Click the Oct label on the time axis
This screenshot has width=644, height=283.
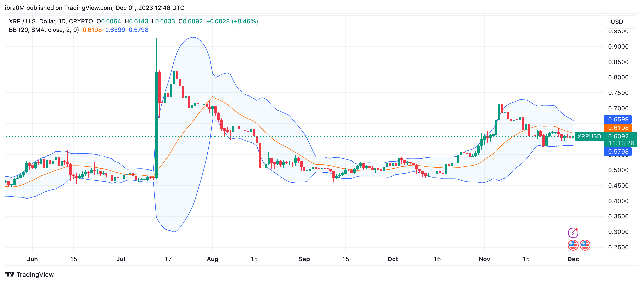point(393,259)
